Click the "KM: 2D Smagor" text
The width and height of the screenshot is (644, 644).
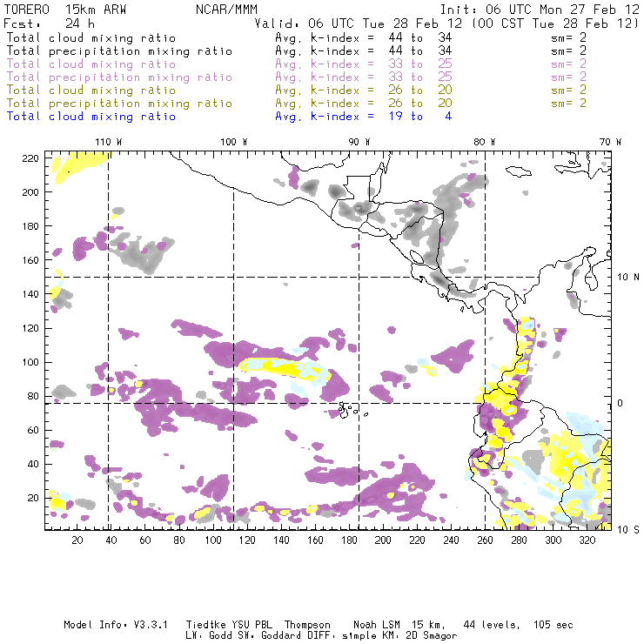[419, 635]
